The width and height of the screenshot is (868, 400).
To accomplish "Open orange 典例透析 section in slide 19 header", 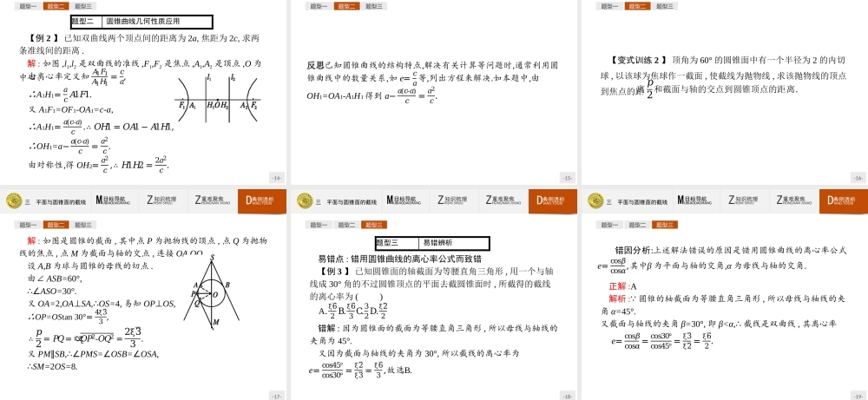I will 844,200.
